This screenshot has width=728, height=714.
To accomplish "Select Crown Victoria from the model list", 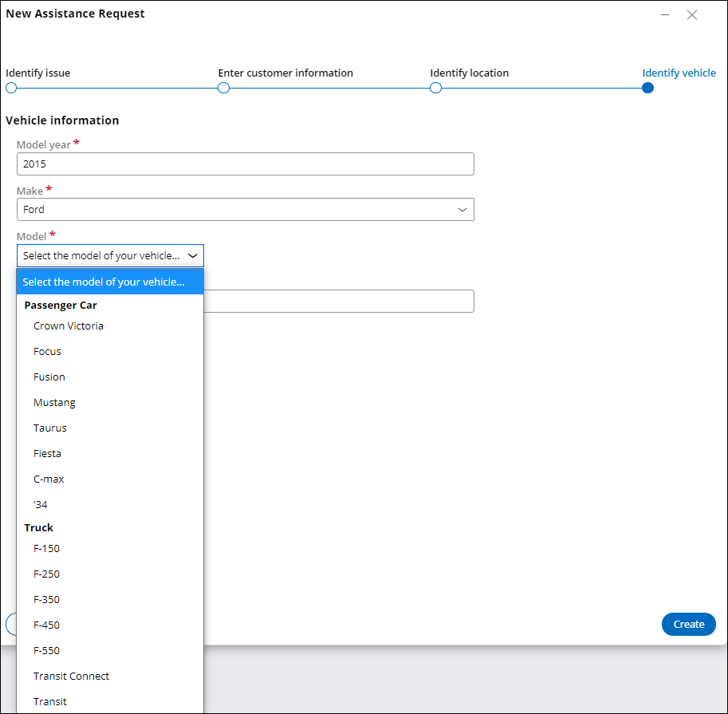I will 68,325.
